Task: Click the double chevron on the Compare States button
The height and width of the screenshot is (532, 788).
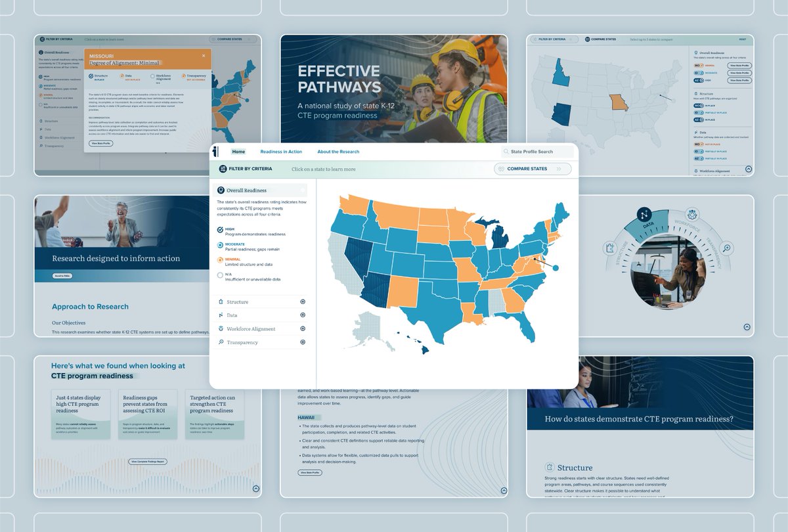Action: coord(559,169)
